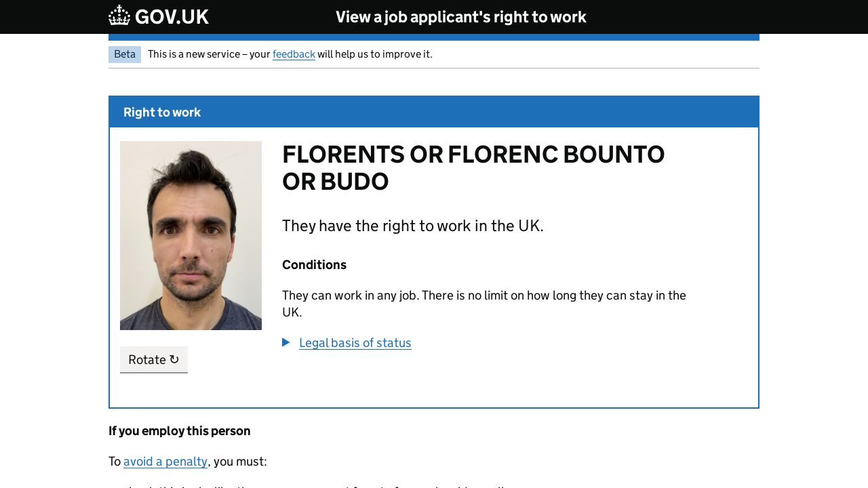Click the blue bar beneath the black header
Image resolution: width=868 pixels, height=488 pixels.
coord(434,37)
